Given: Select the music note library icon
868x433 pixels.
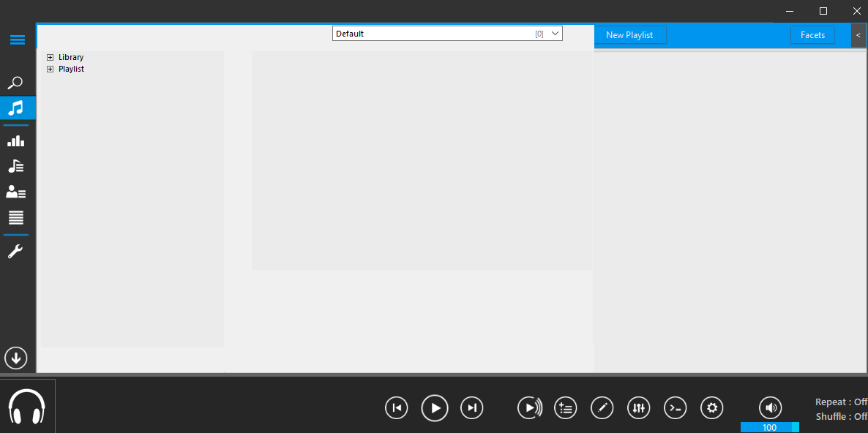Looking at the screenshot, I should pyautogui.click(x=16, y=108).
